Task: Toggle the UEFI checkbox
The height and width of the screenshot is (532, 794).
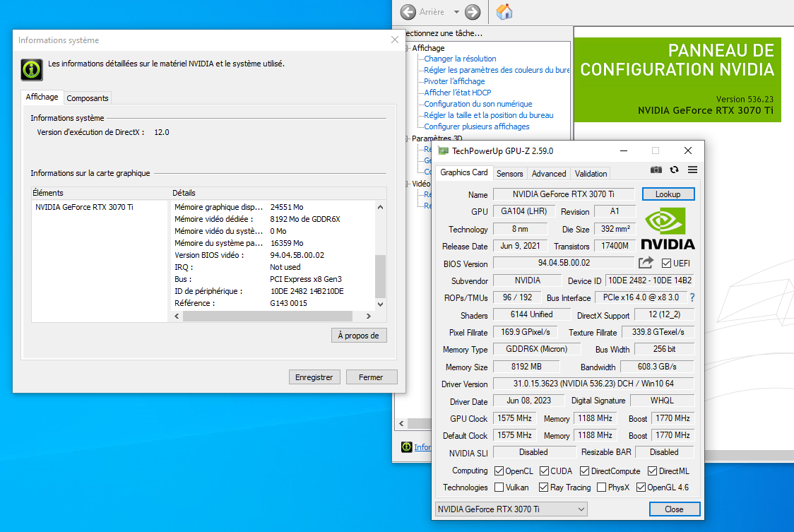Action: (x=666, y=264)
